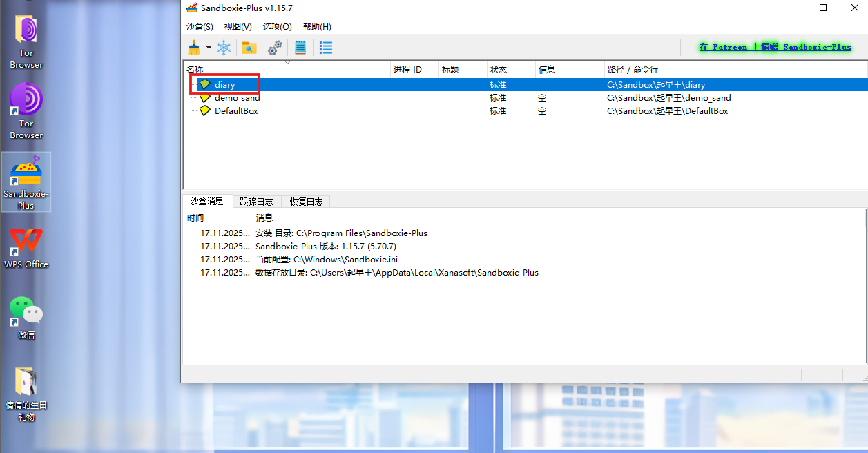Open the 沙盒(S) menu
Image resolution: width=868 pixels, height=453 pixels.
pyautogui.click(x=200, y=26)
